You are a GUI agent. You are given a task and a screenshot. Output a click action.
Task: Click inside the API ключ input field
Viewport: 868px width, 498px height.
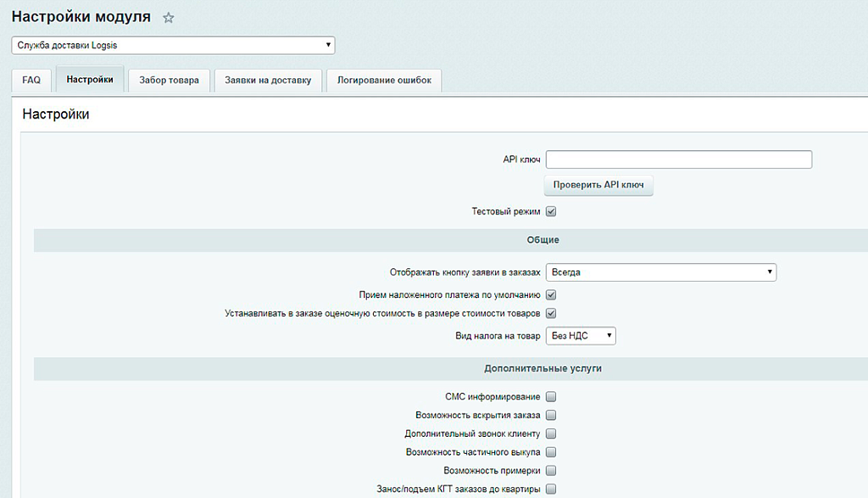pos(678,159)
